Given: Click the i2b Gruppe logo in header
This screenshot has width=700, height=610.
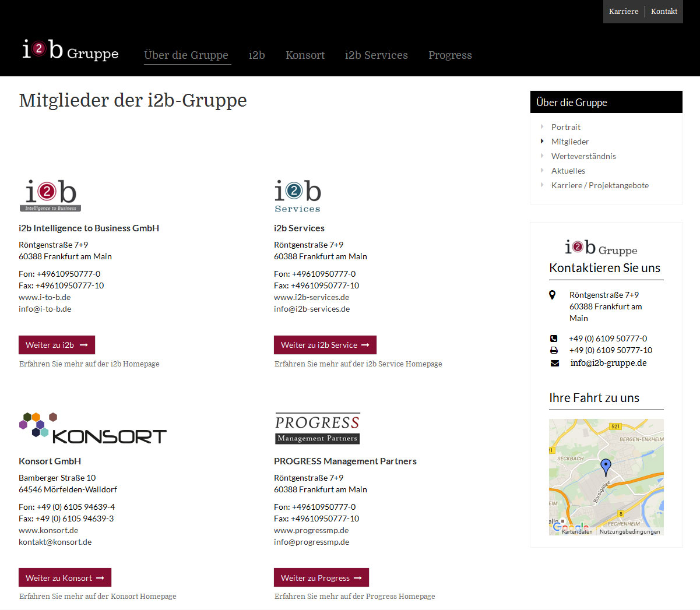Looking at the screenshot, I should coord(70,50).
